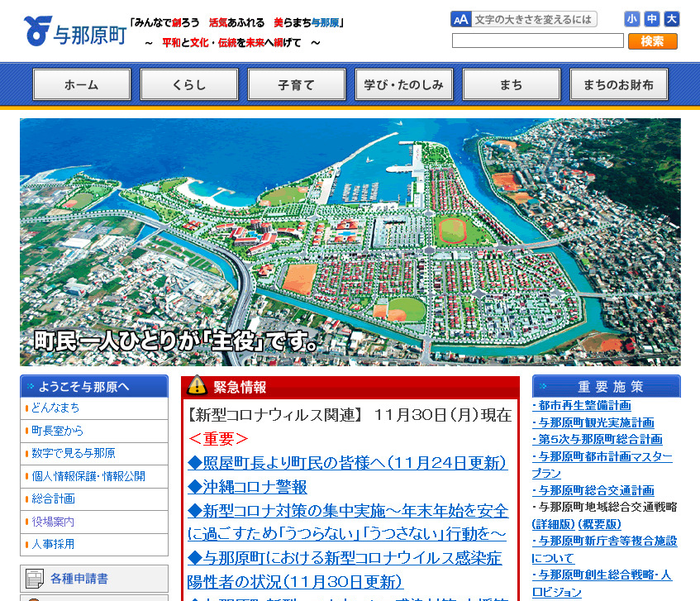Open 与那原町における新型コロナウイルス感染症 status link

[345, 570]
